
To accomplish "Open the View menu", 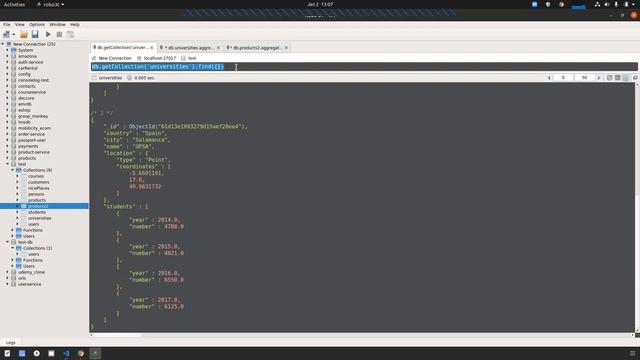I will tap(20, 24).
